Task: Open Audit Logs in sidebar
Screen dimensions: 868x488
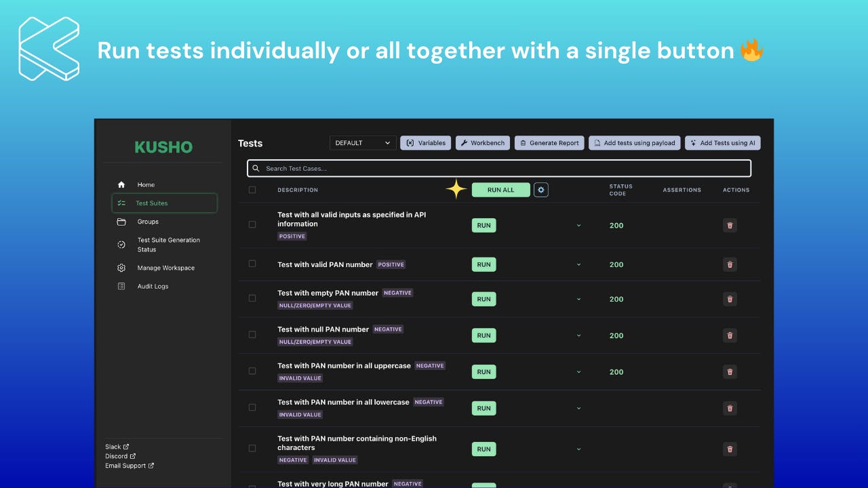Action: (153, 286)
